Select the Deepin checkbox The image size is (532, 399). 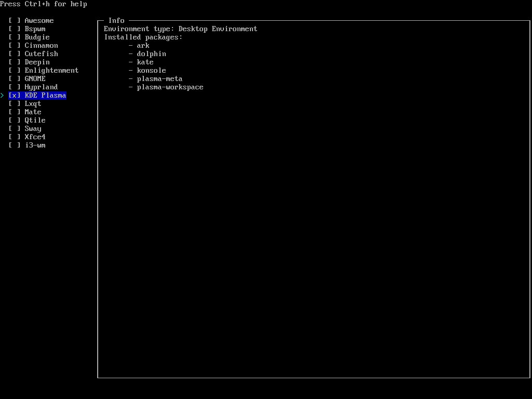14,62
